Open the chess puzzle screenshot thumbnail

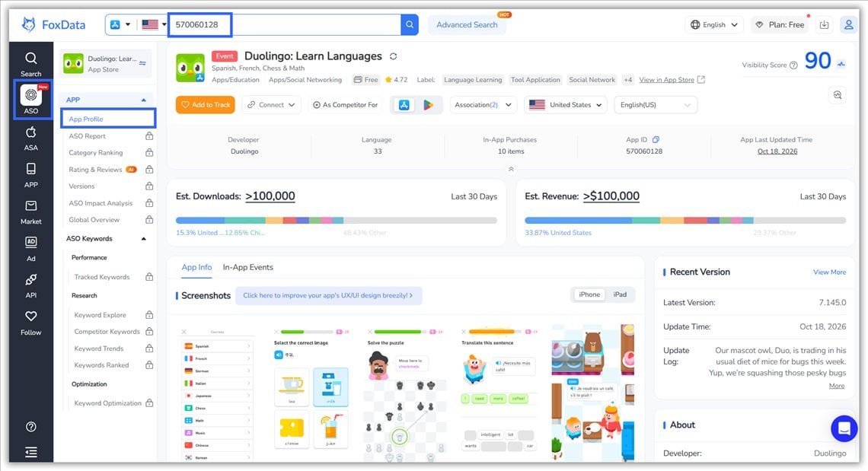pos(406,393)
